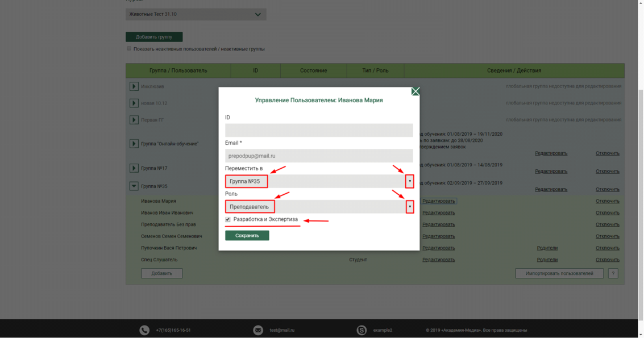Click Отключить for Иванова Мария
The height and width of the screenshot is (338, 644).
click(x=608, y=201)
